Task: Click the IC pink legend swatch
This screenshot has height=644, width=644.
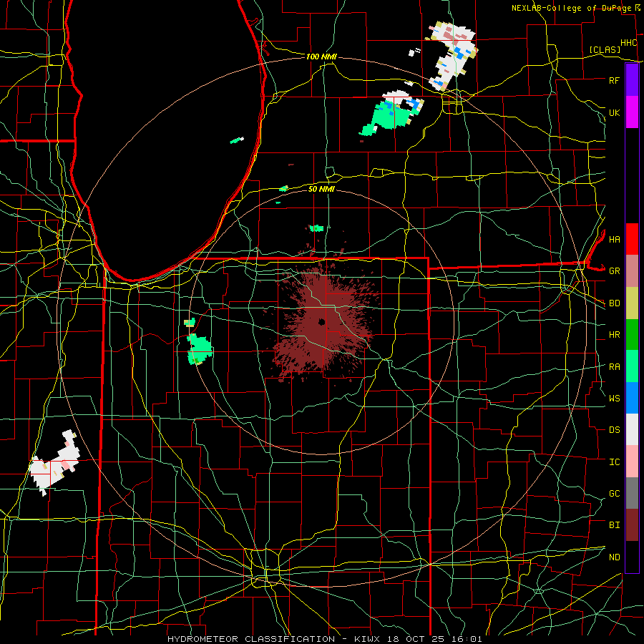Action: tap(632, 462)
